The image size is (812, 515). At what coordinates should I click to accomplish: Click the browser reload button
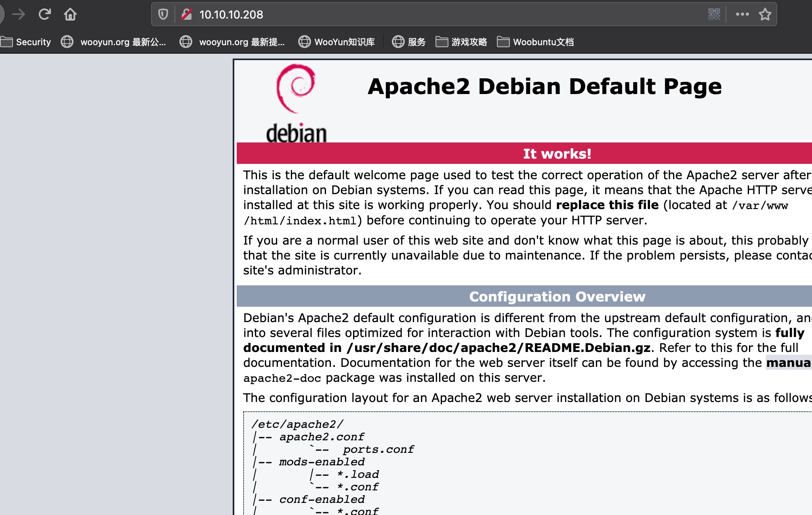(x=44, y=15)
